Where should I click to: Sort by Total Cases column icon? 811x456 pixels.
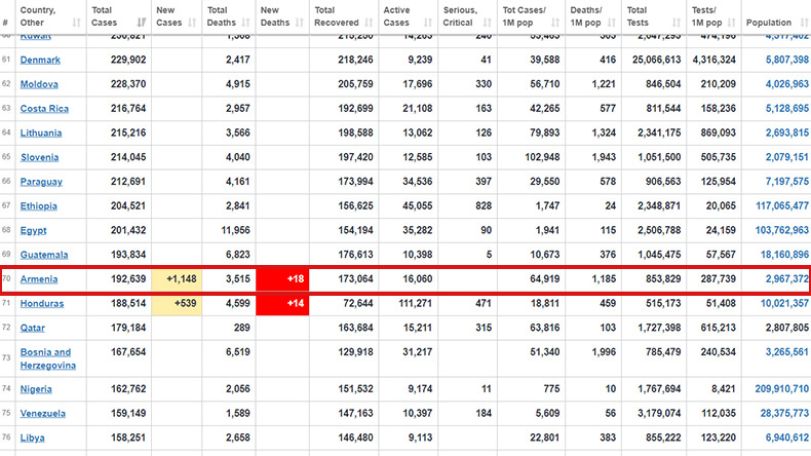(141, 22)
